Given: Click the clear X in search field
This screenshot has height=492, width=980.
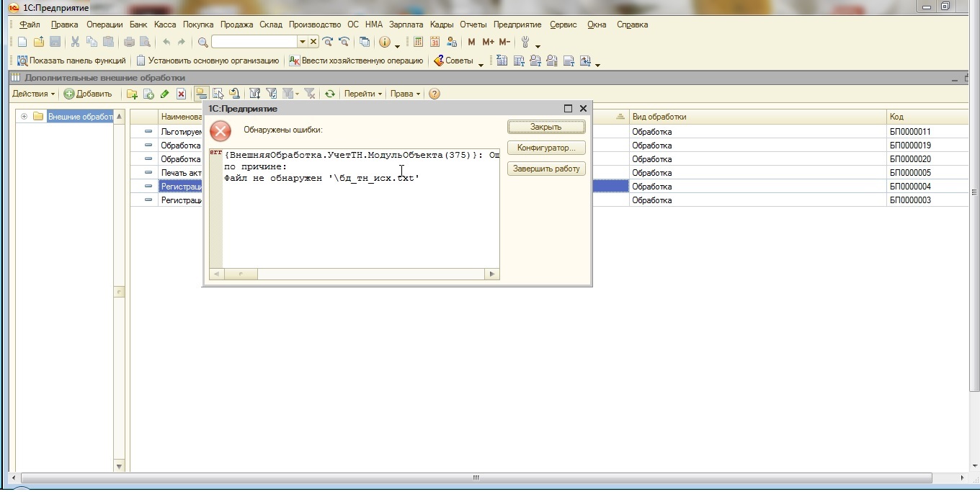Looking at the screenshot, I should 313,42.
